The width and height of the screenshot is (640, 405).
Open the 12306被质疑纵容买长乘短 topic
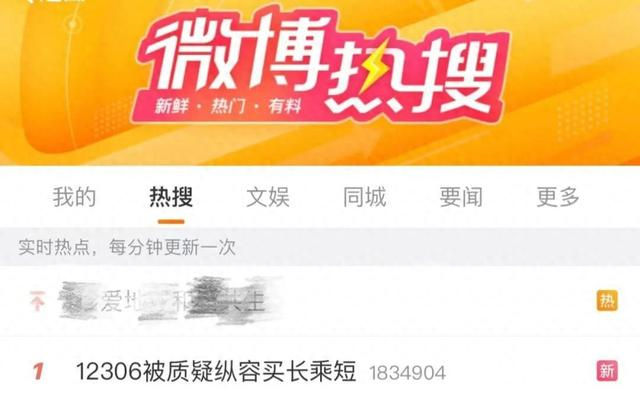[x=216, y=372]
